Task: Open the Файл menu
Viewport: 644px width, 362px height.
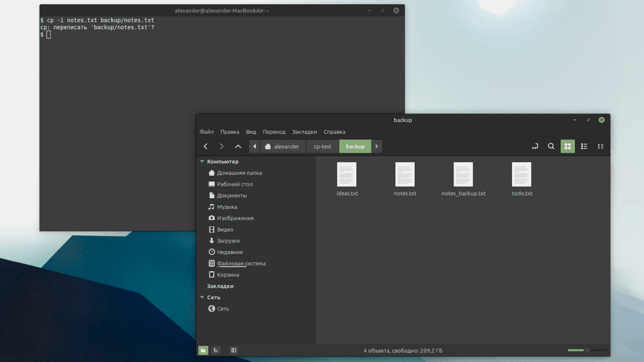Action: pos(207,132)
